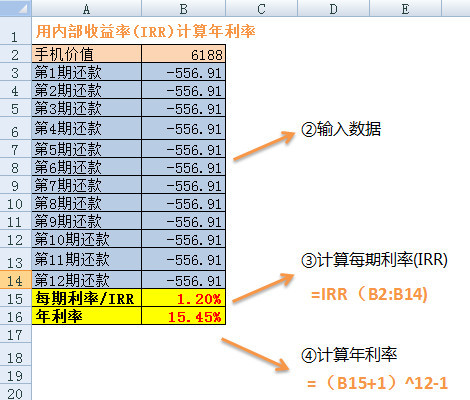
Task: Select column E header
Action: point(405,8)
